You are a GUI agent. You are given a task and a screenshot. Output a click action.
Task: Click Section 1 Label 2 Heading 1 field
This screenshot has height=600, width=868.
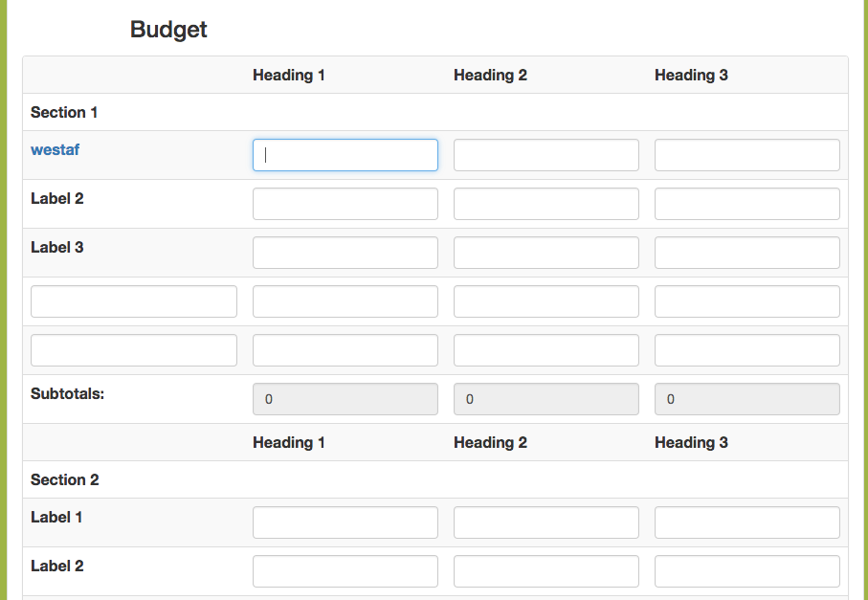coord(345,204)
